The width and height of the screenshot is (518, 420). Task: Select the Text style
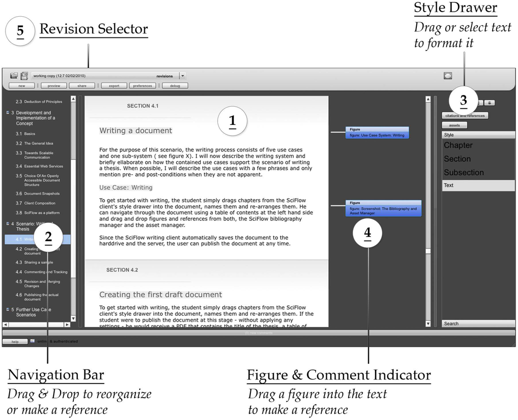[x=478, y=185]
